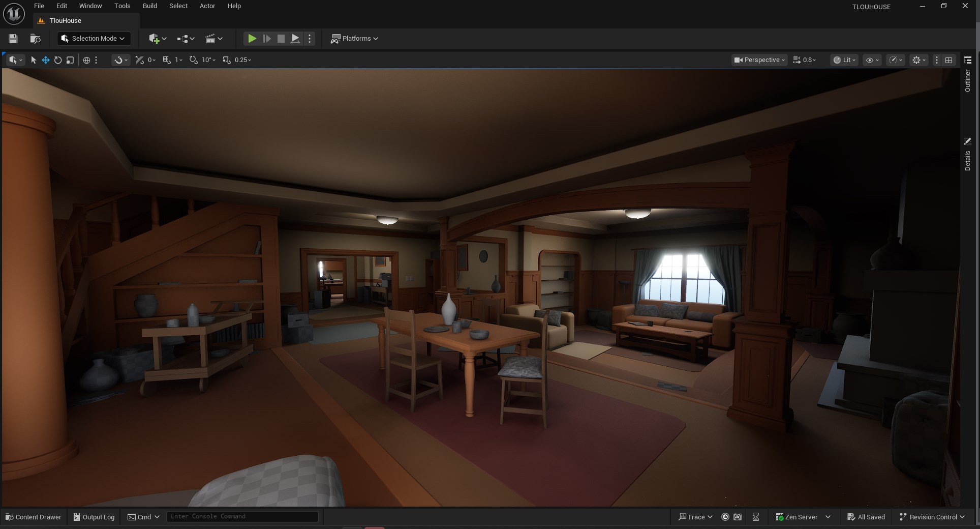The height and width of the screenshot is (529, 980).
Task: Open the Build menu
Action: (149, 6)
